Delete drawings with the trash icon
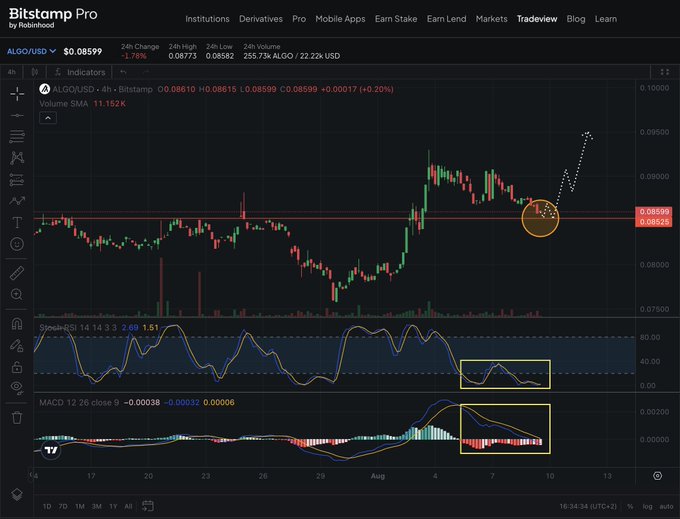 click(17, 418)
